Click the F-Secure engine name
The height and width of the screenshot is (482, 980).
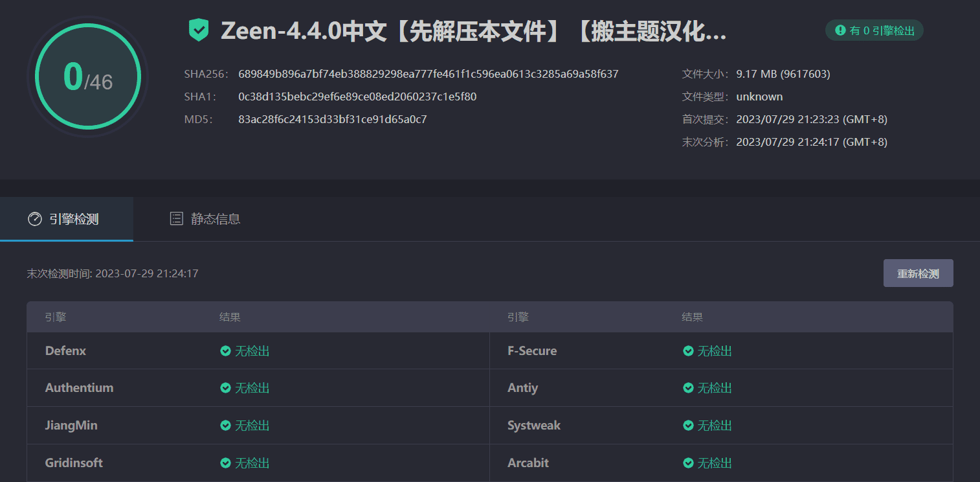[532, 351]
